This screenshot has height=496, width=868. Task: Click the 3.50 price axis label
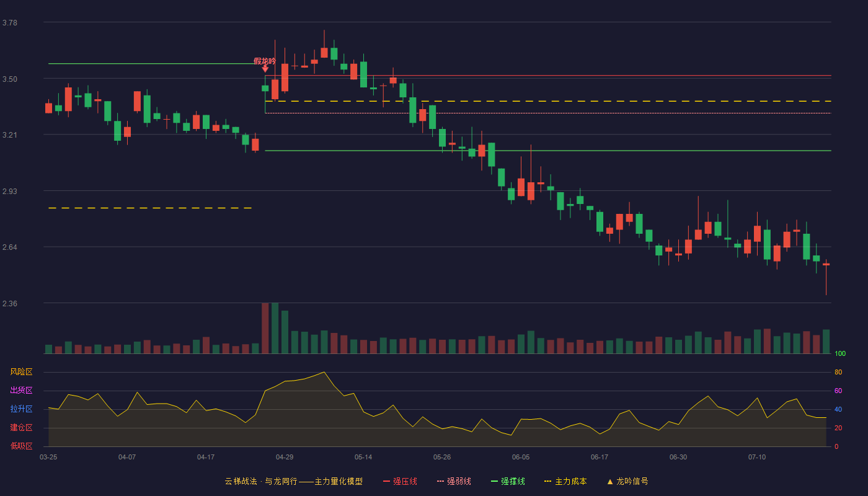(x=10, y=79)
